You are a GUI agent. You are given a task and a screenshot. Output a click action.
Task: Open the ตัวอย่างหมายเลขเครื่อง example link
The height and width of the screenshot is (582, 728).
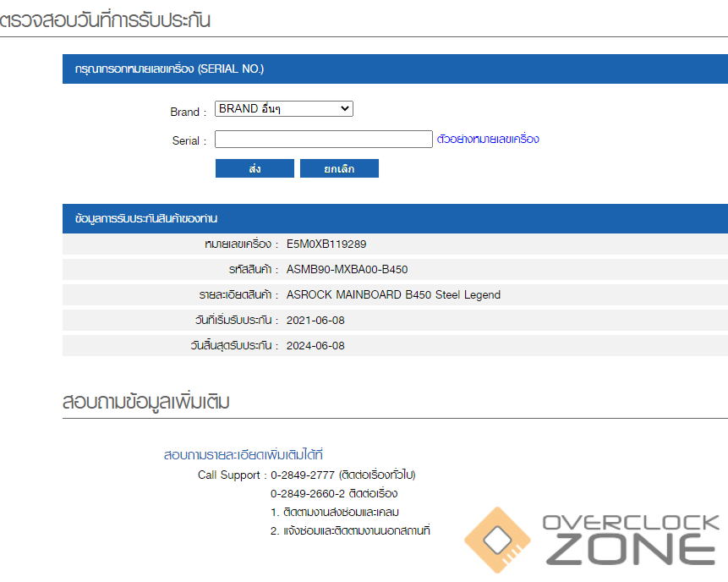click(x=488, y=139)
